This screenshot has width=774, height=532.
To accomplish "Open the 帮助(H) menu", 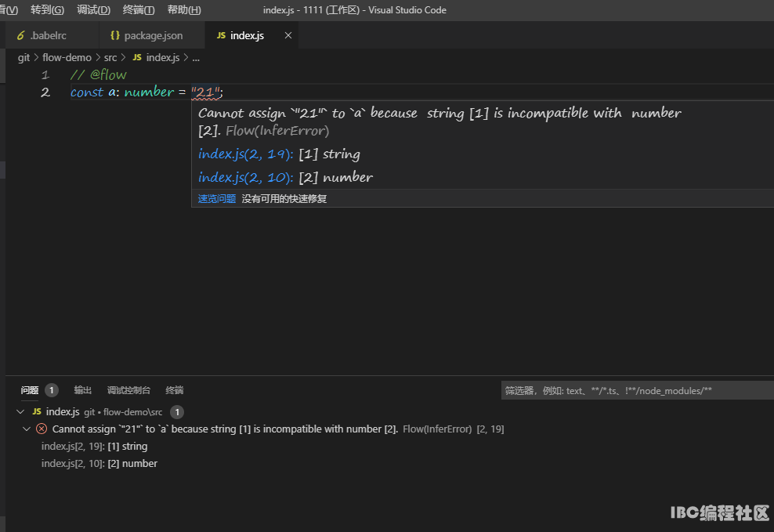I will click(184, 10).
